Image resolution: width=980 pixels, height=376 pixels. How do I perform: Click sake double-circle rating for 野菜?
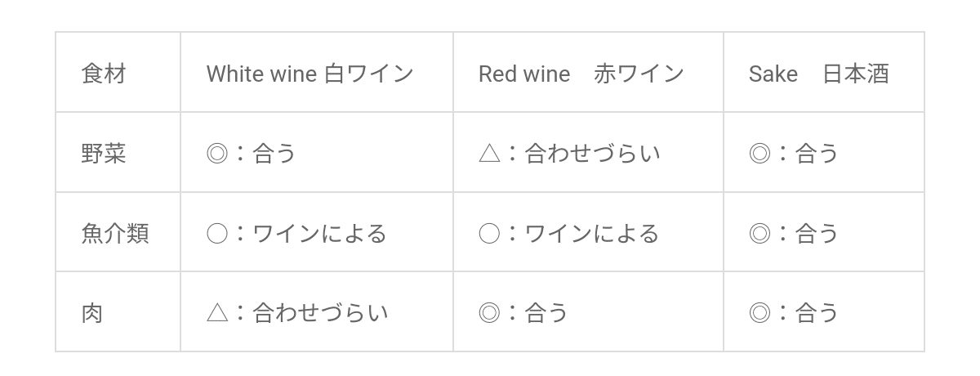click(x=759, y=154)
